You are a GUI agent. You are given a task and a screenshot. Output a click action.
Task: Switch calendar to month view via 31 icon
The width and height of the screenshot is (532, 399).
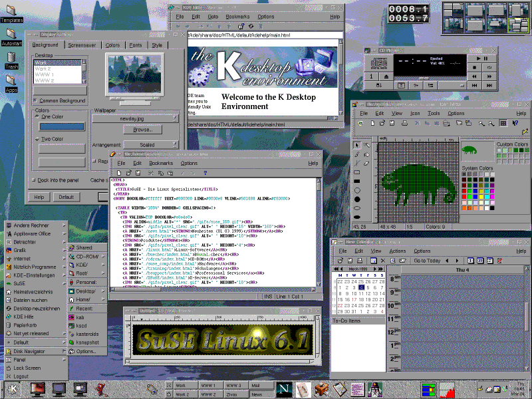click(480, 260)
